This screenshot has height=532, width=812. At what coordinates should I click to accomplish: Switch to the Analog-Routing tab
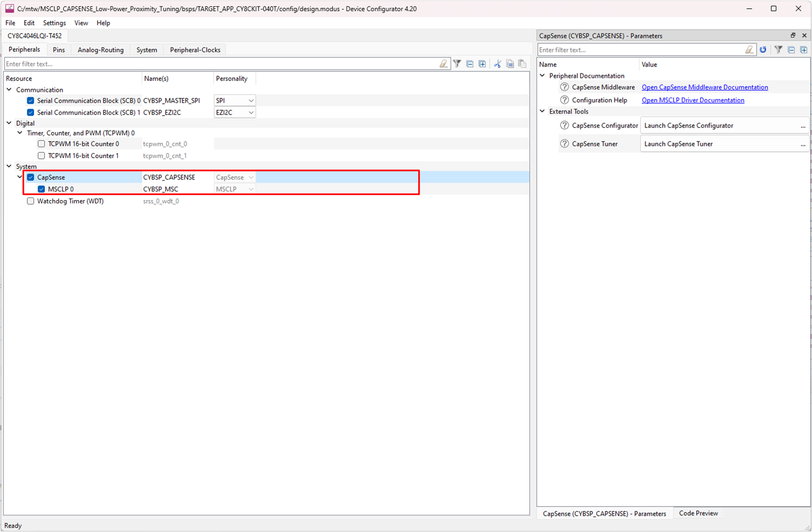coord(101,50)
